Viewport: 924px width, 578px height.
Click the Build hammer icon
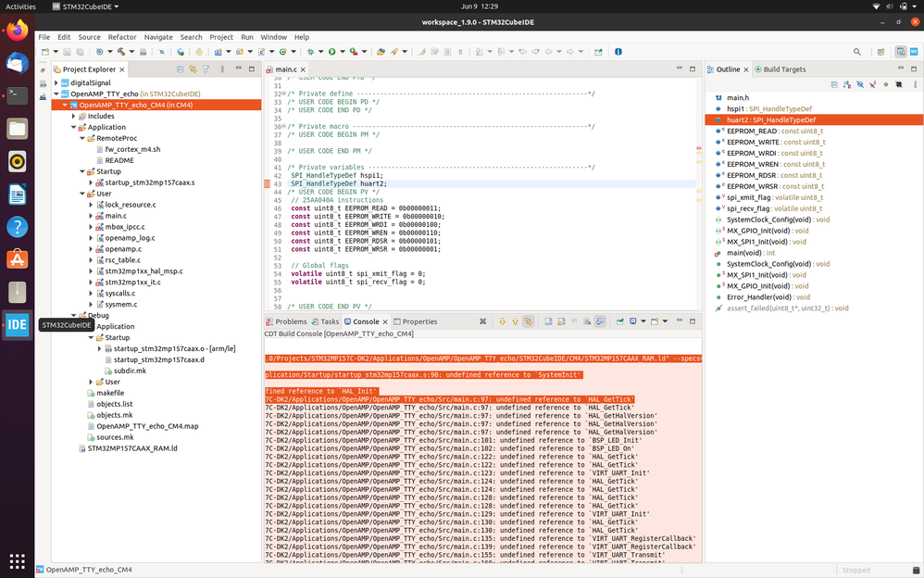[x=120, y=52]
